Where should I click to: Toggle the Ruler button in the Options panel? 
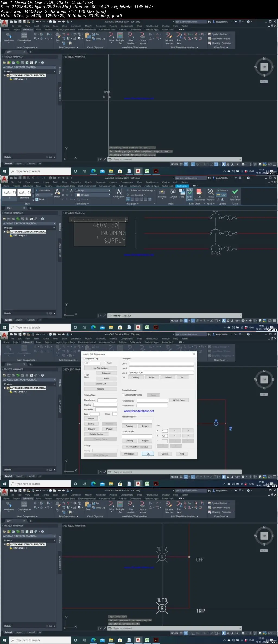222,195
